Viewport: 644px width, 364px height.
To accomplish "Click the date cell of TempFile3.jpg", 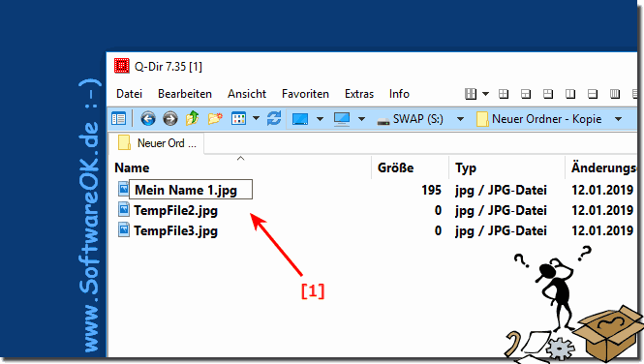I will 602,230.
